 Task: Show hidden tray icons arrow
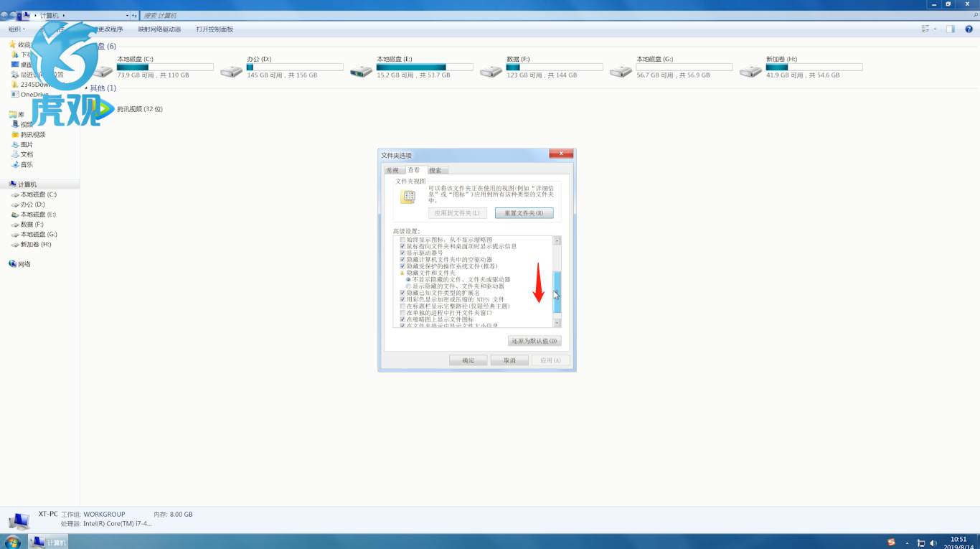click(908, 543)
